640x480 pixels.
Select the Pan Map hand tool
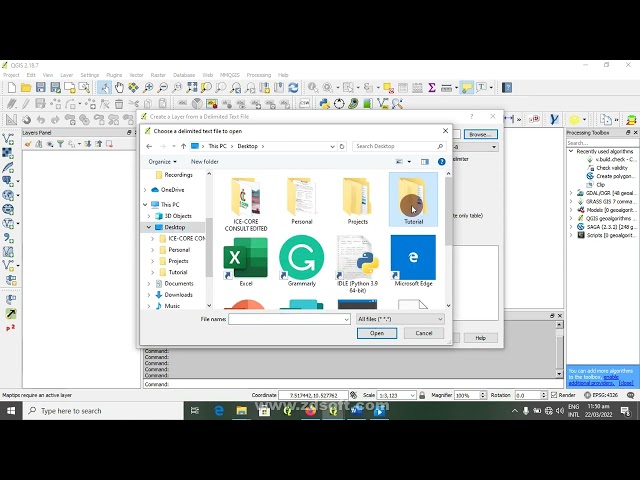tap(119, 87)
